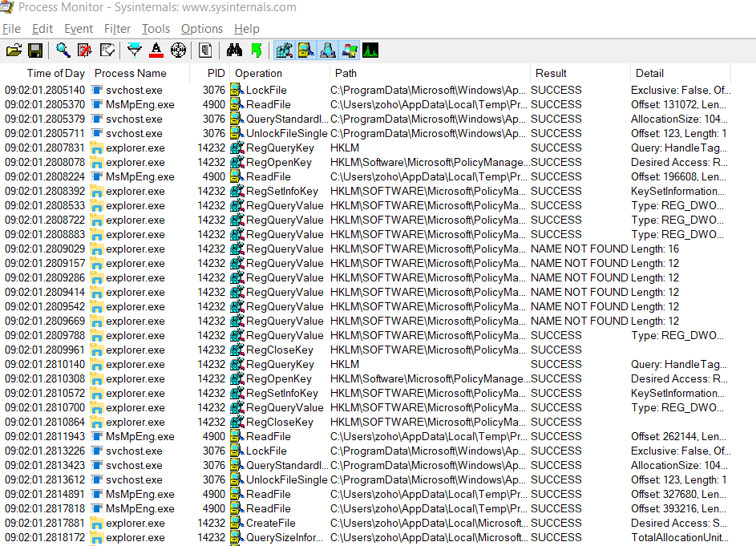Select NAME NOT FOUND result at 09:02:01.2809157
This screenshot has width=756, height=546.
click(580, 263)
